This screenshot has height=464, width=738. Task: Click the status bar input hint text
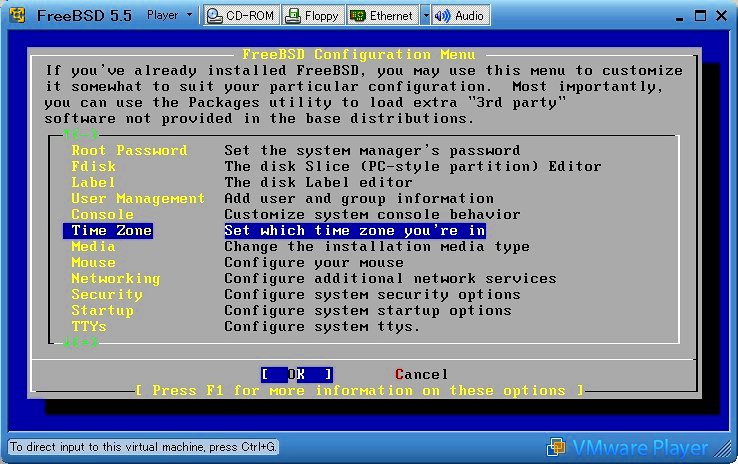click(x=143, y=446)
